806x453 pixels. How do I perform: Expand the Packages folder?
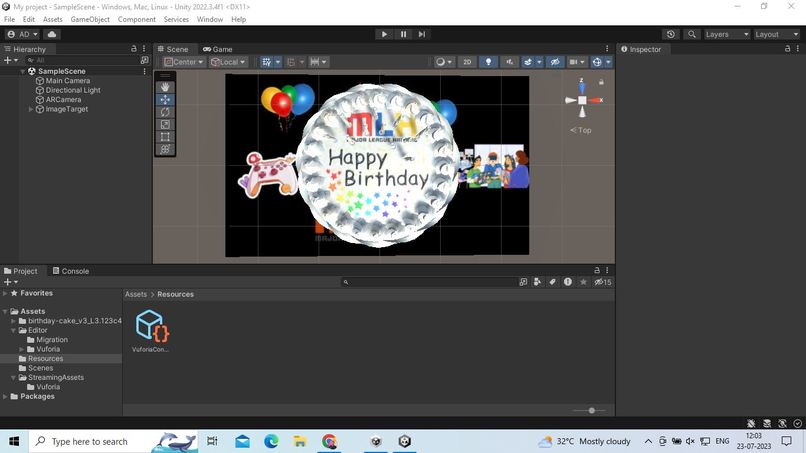[5, 396]
